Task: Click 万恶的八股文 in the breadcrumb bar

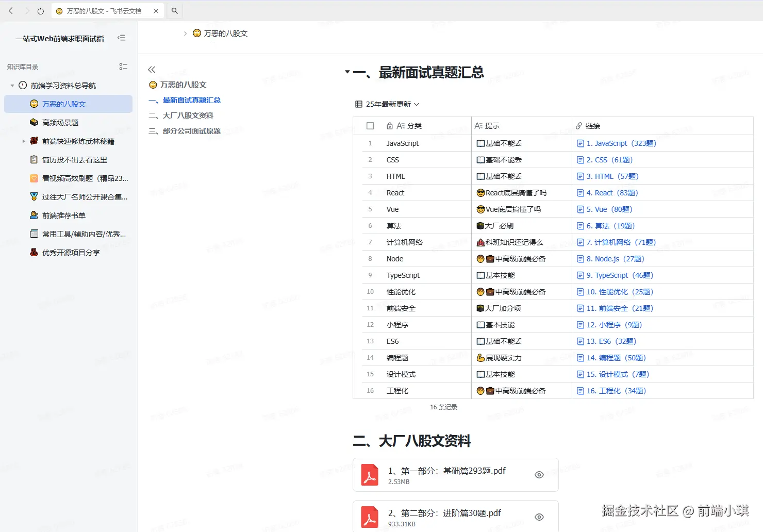Action: click(226, 33)
